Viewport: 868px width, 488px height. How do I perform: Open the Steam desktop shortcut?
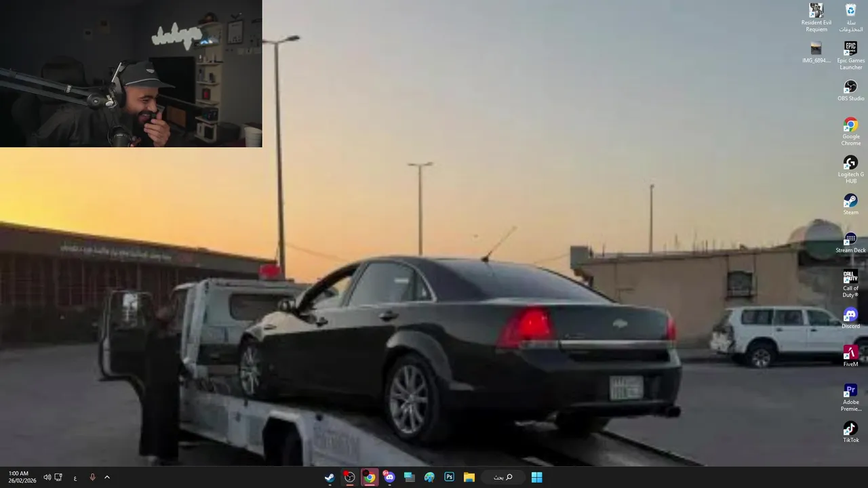coord(850,205)
